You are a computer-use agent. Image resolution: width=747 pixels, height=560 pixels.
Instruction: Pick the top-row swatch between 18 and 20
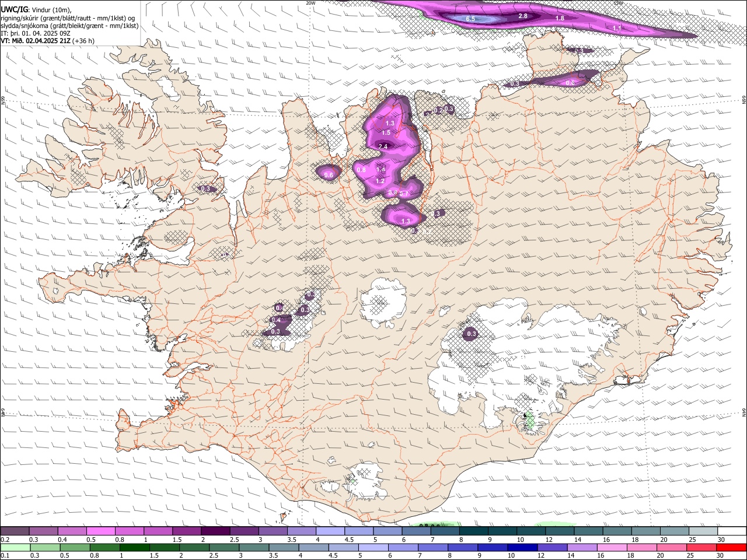point(645,531)
